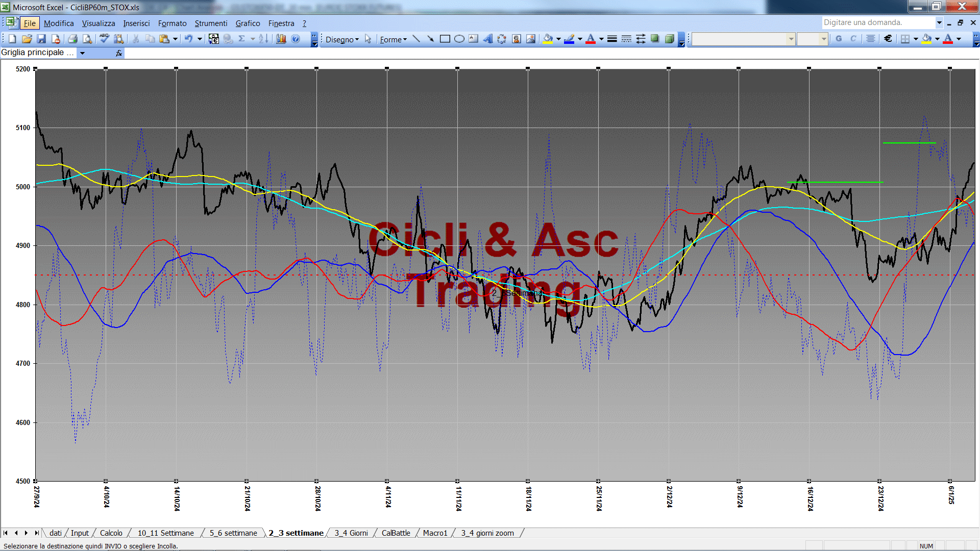Insert a diagram or organization chart
This screenshot has width=980, height=551.
click(x=502, y=39)
